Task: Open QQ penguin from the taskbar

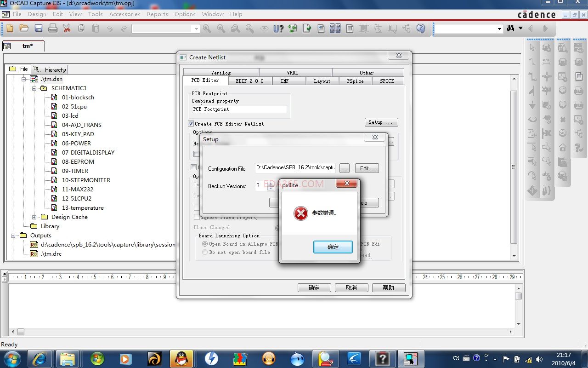Action: tap(181, 358)
